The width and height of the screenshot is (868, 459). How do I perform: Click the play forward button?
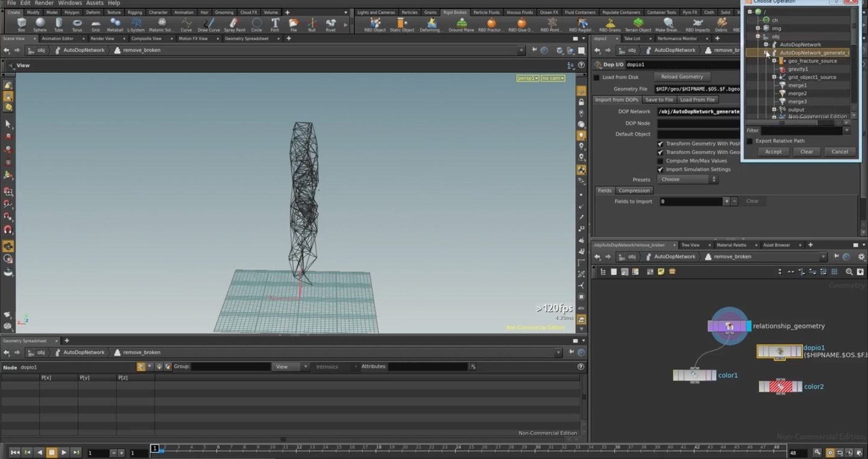[x=64, y=452]
